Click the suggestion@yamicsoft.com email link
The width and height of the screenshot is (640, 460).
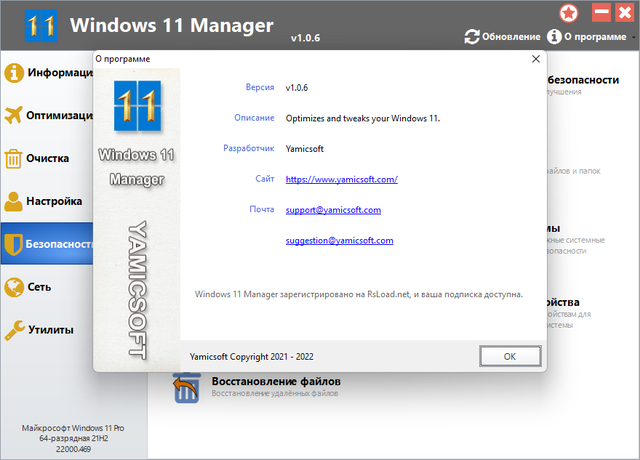339,240
